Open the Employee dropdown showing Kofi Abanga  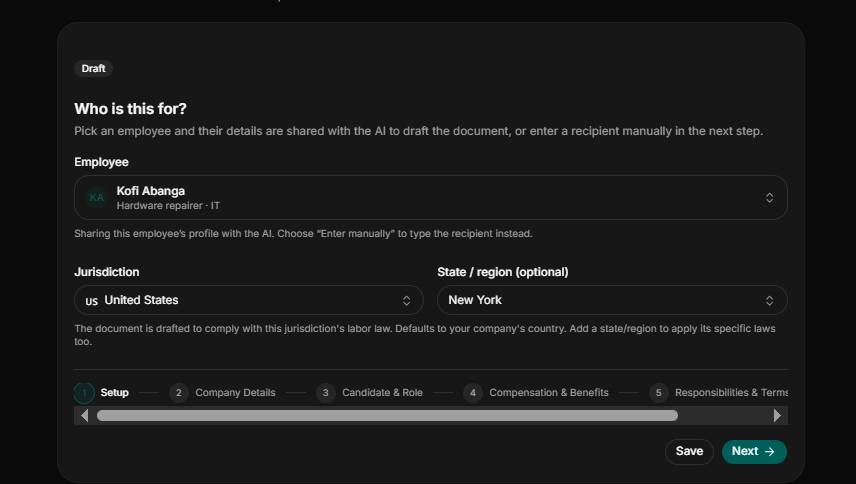431,198
